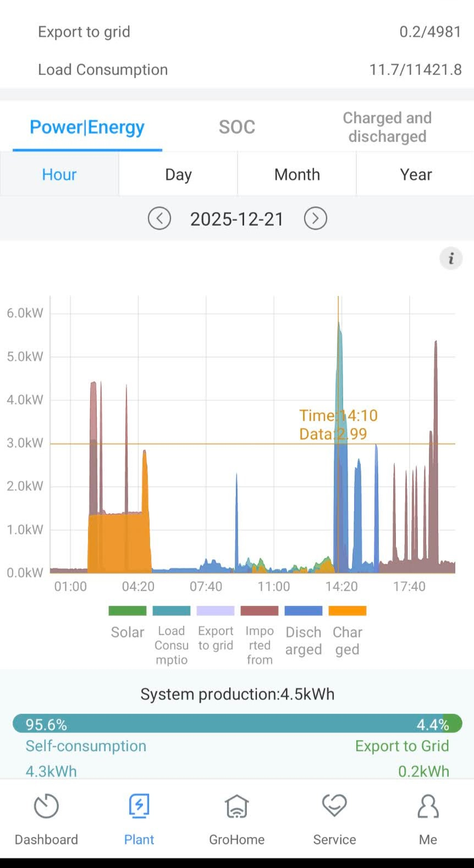Screen dimensions: 474x868
Task: Toggle the Charged legend series
Action: (x=348, y=611)
